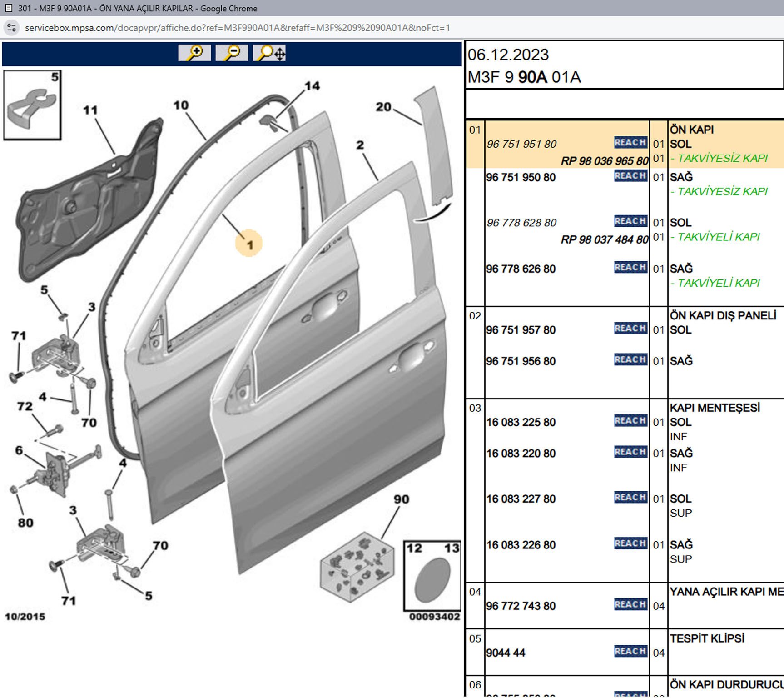Viewport: 784px width, 698px height.
Task: Click REACH badge next to 16 083 225 80
Action: (x=630, y=421)
